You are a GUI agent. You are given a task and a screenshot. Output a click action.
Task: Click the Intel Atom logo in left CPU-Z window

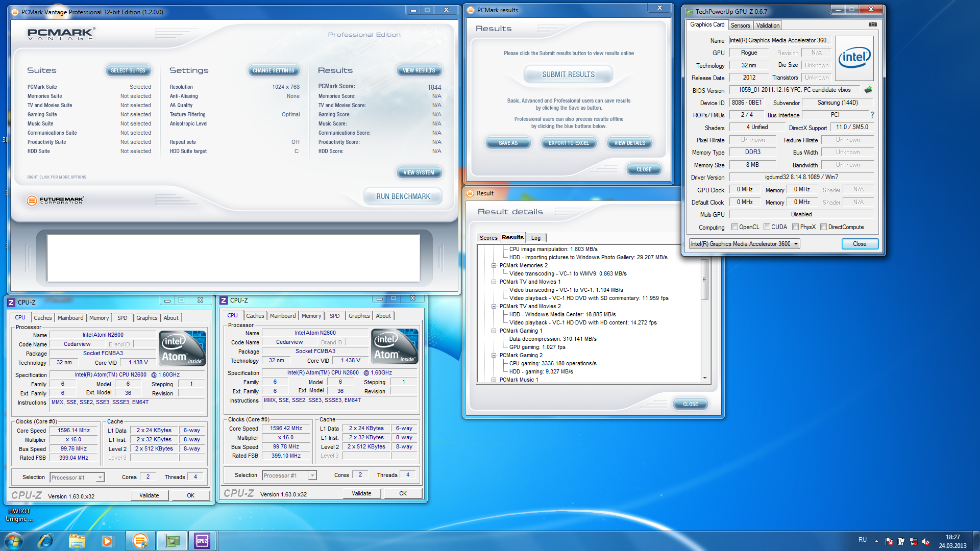[x=183, y=348]
